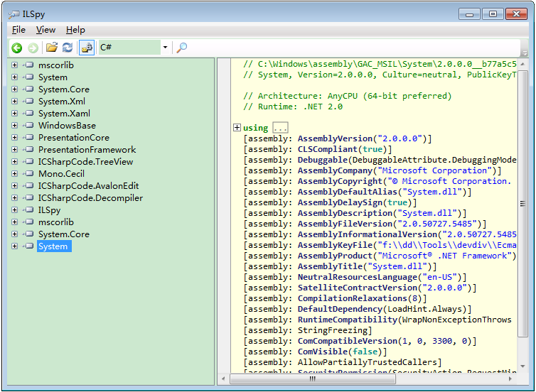Click the AssemblyCompany attribute link

(335, 170)
